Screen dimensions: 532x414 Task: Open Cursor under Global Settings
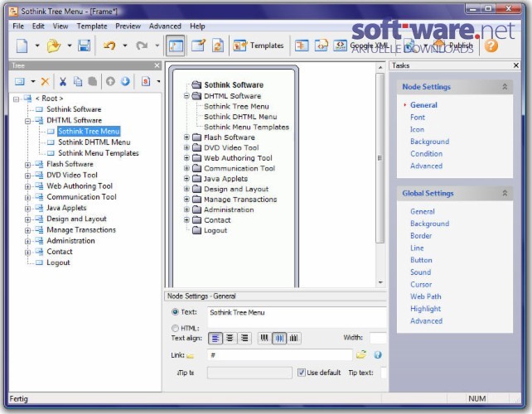421,285
